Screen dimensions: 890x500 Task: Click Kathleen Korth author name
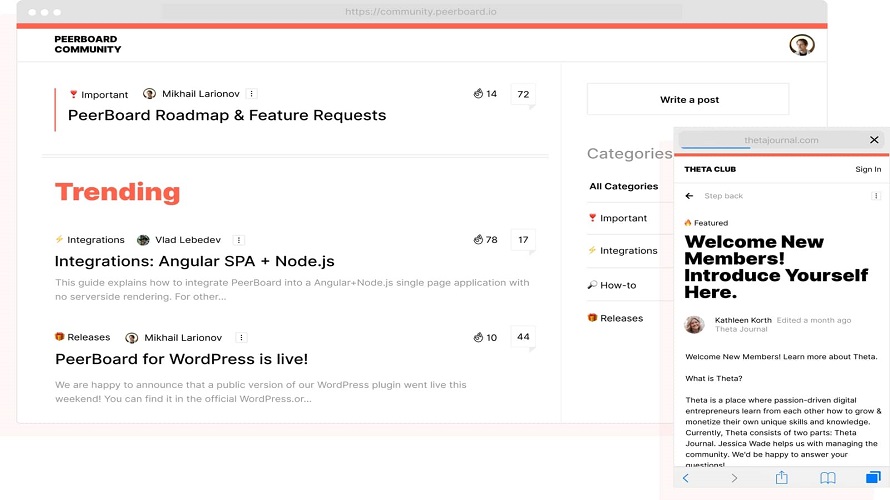pos(743,320)
